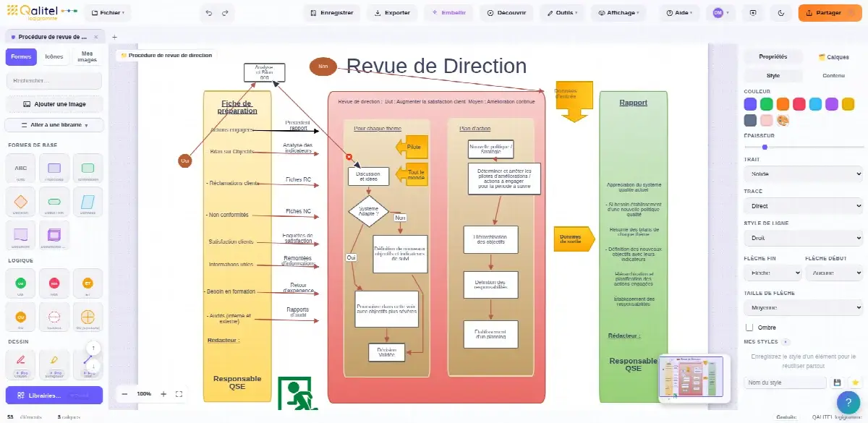Select the orange diamond decision shape

point(21,203)
